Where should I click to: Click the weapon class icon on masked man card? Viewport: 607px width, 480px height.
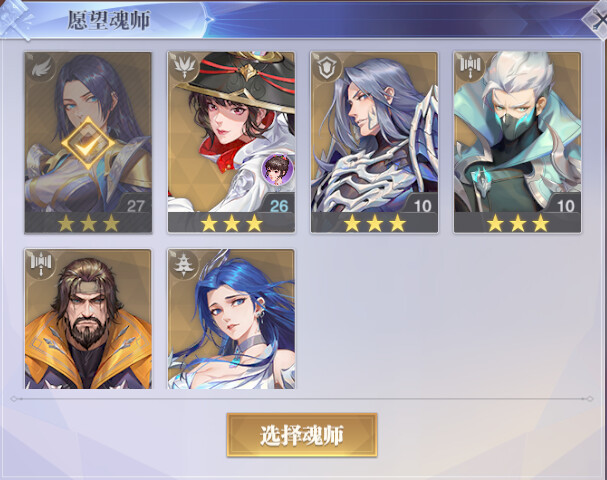(470, 68)
